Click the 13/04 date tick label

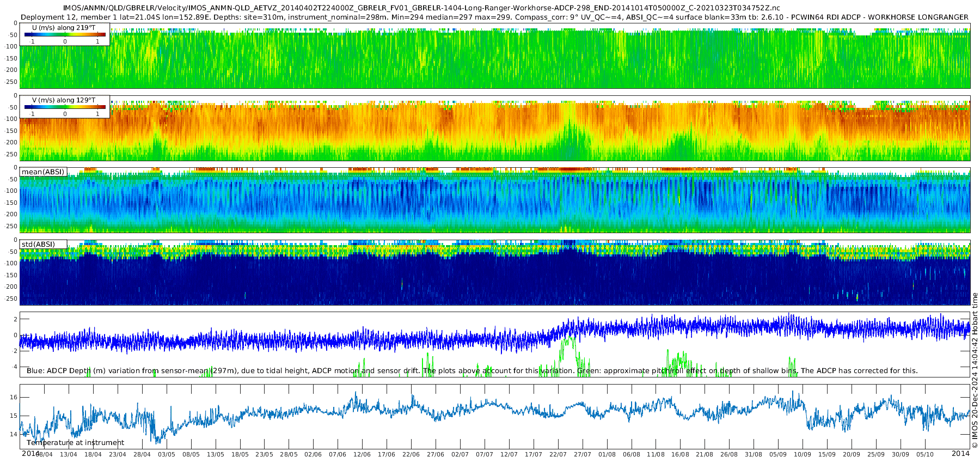point(68,454)
